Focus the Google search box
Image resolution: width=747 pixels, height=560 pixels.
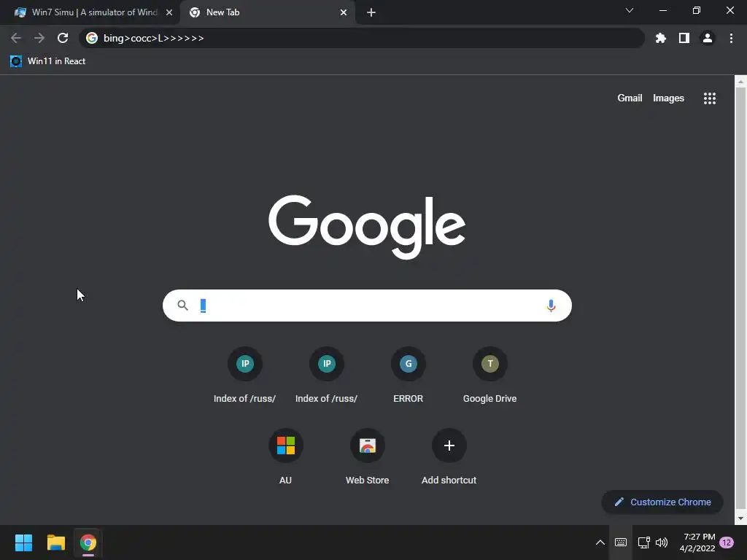[x=367, y=306]
